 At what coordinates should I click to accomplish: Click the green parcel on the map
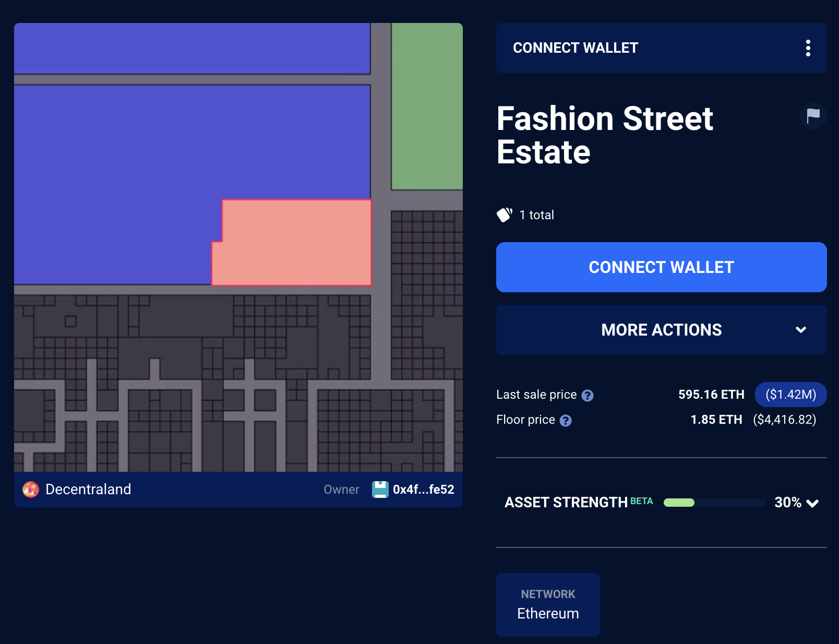tap(427, 106)
